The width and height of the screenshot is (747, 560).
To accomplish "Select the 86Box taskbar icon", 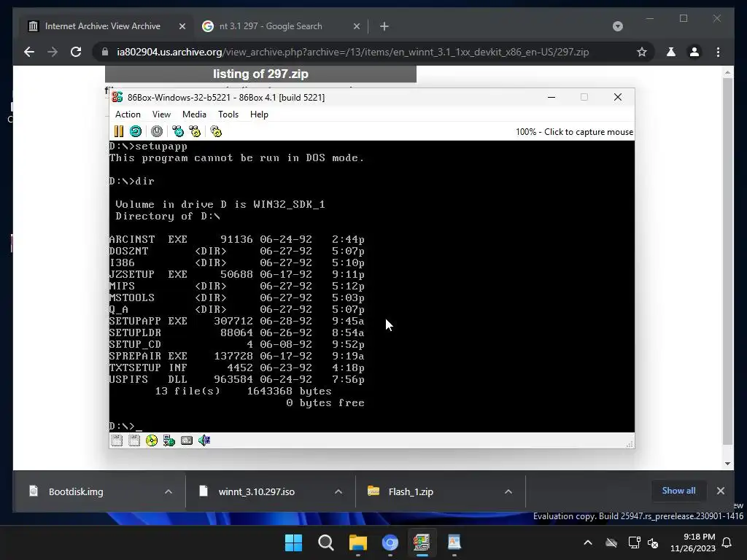I will click(422, 542).
